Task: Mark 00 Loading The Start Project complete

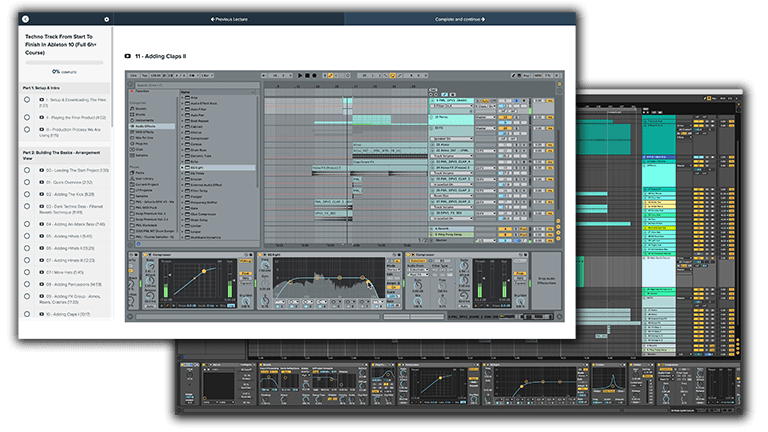Action: pyautogui.click(x=27, y=170)
